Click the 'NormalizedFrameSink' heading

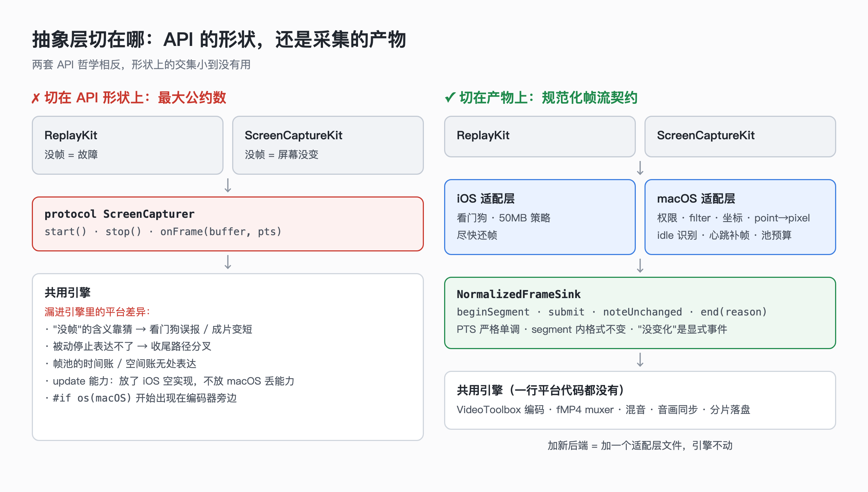(x=519, y=294)
